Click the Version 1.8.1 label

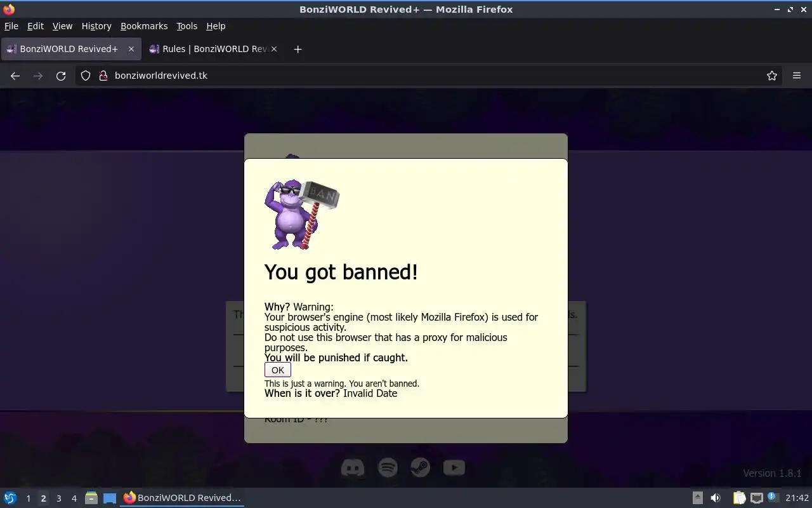tap(772, 473)
